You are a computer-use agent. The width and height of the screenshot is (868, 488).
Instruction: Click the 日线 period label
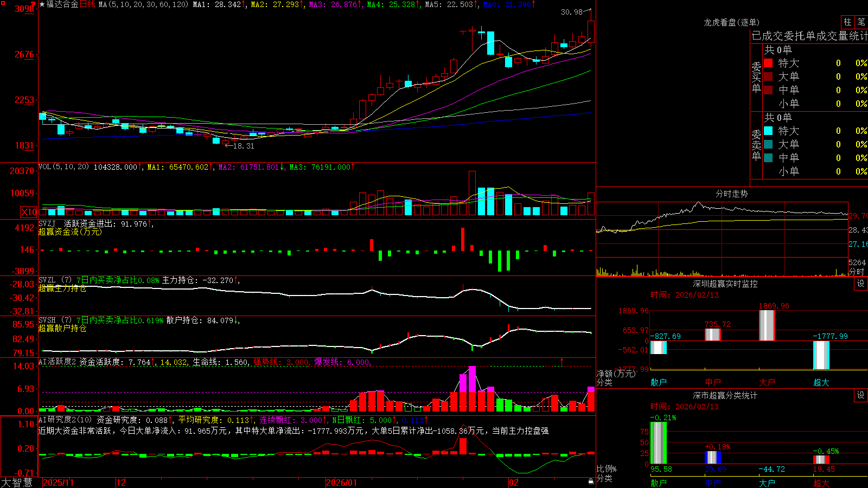(87, 4)
